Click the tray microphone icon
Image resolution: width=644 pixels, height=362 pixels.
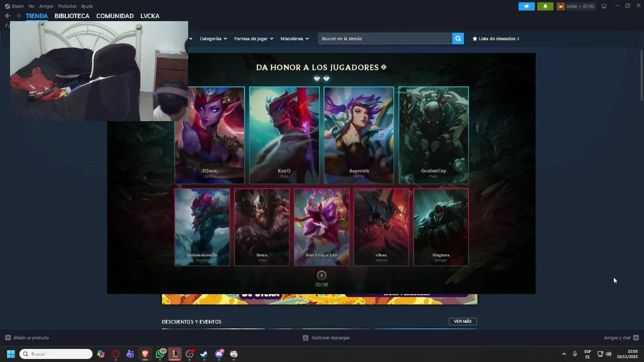click(575, 354)
